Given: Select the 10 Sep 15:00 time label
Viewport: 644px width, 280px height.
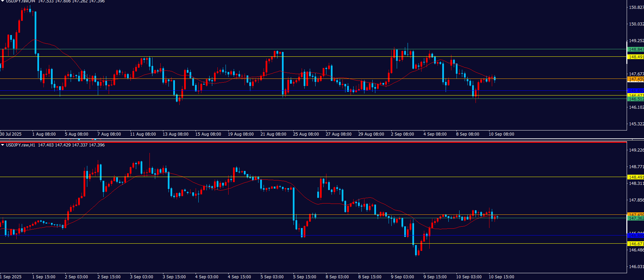Looking at the screenshot, I should pos(501,277).
